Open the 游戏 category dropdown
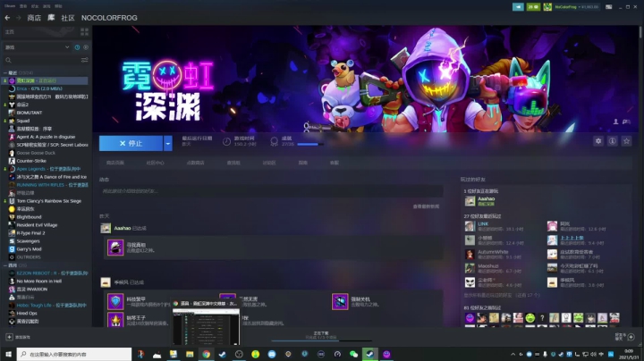644x361 pixels. 37,47
